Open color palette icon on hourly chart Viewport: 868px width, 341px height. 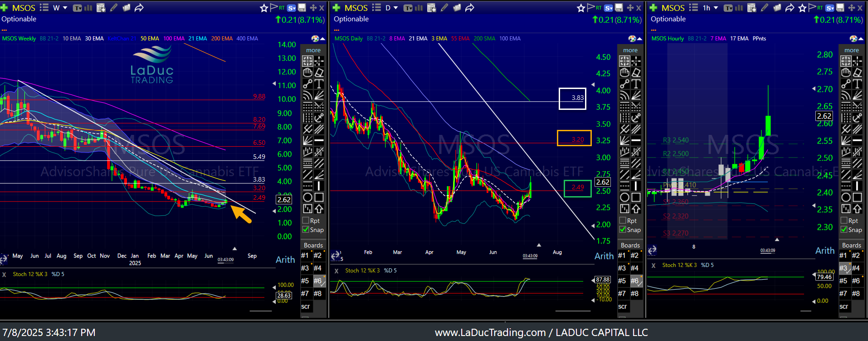coord(853,39)
